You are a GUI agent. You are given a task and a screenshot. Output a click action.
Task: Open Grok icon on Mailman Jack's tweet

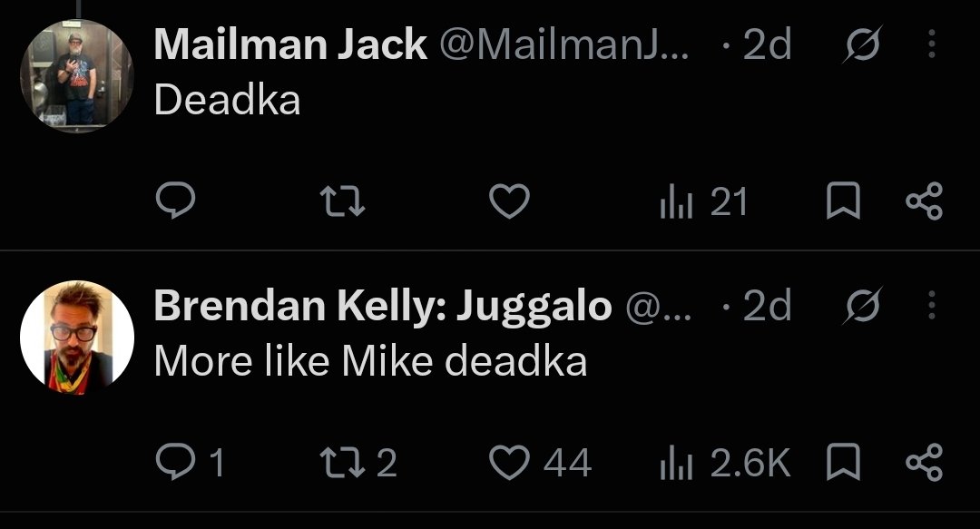(x=863, y=44)
